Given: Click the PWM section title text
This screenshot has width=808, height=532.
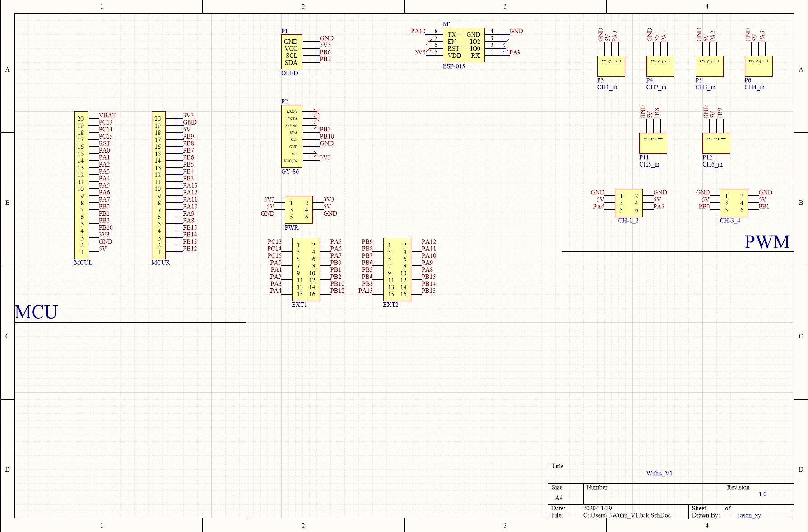Looking at the screenshot, I should 767,242.
